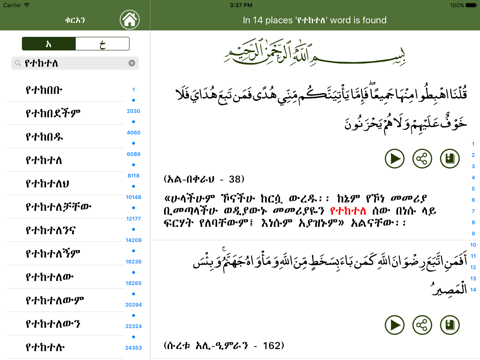Image resolution: width=480 pixels, height=360 pixels.
Task: Jump to word index 18265
Action: tap(134, 283)
